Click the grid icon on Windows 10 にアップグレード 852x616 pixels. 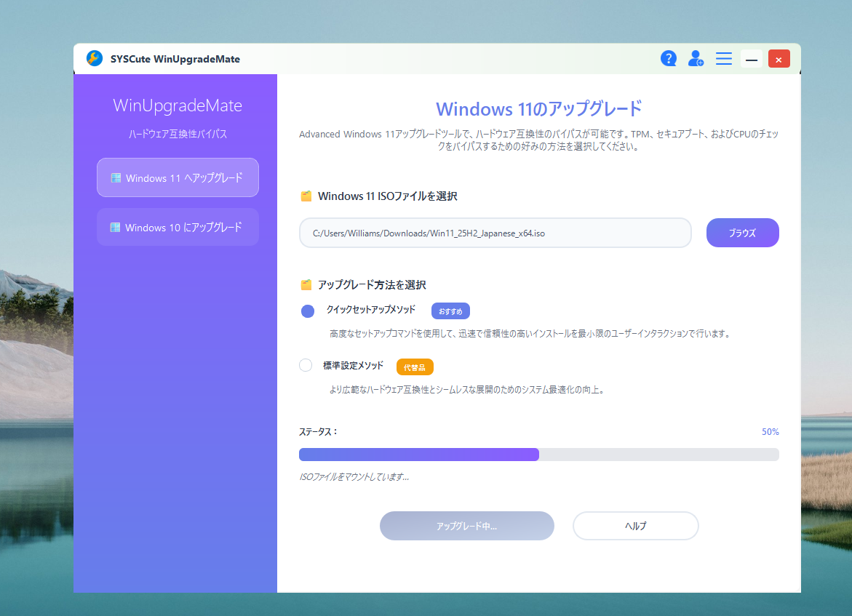point(116,227)
